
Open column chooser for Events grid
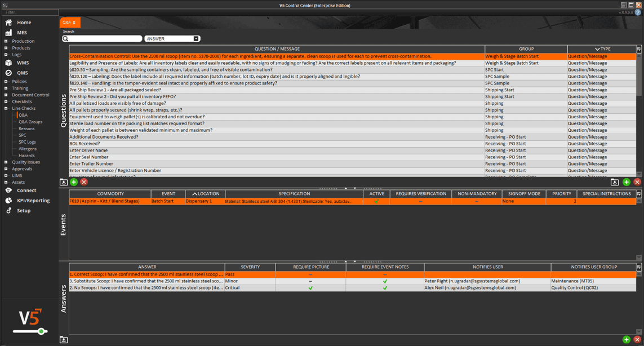639,194
